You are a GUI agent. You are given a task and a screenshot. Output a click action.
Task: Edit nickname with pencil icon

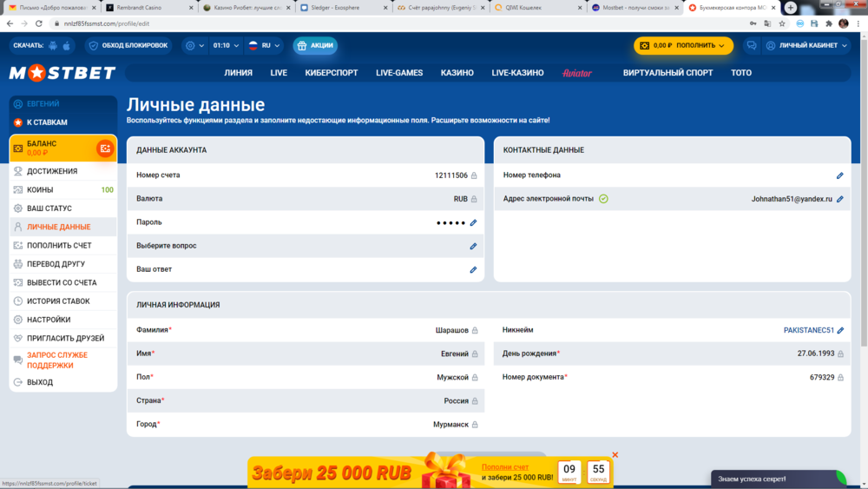[x=840, y=330]
